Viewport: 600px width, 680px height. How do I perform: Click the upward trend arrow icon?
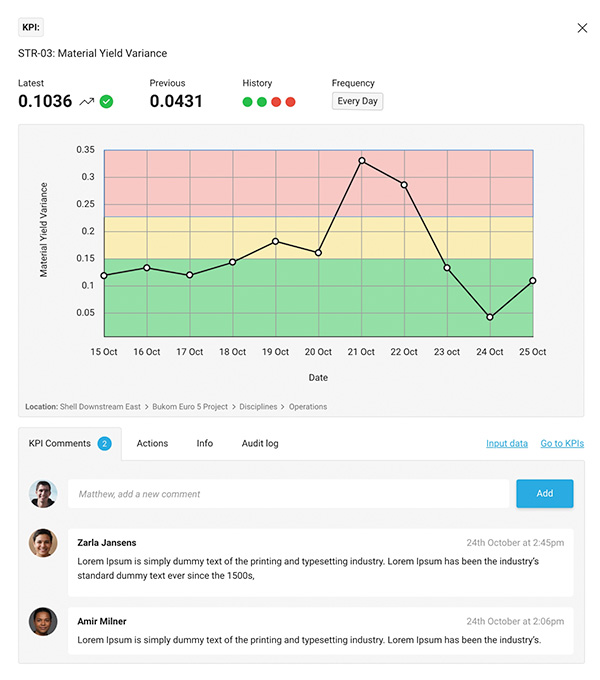87,101
